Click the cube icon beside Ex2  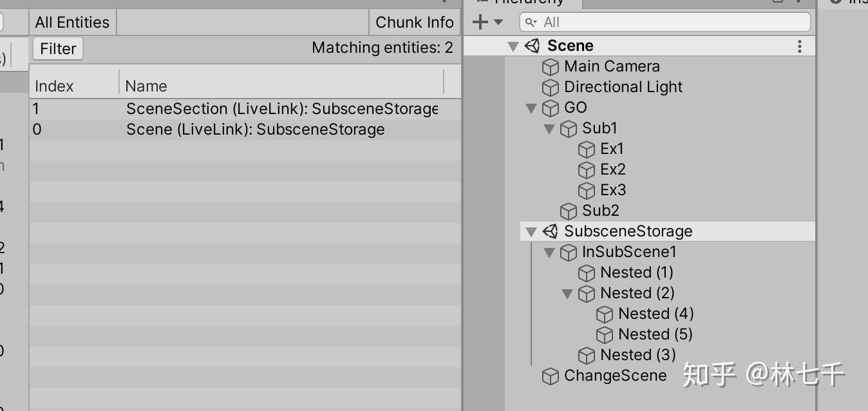587,169
